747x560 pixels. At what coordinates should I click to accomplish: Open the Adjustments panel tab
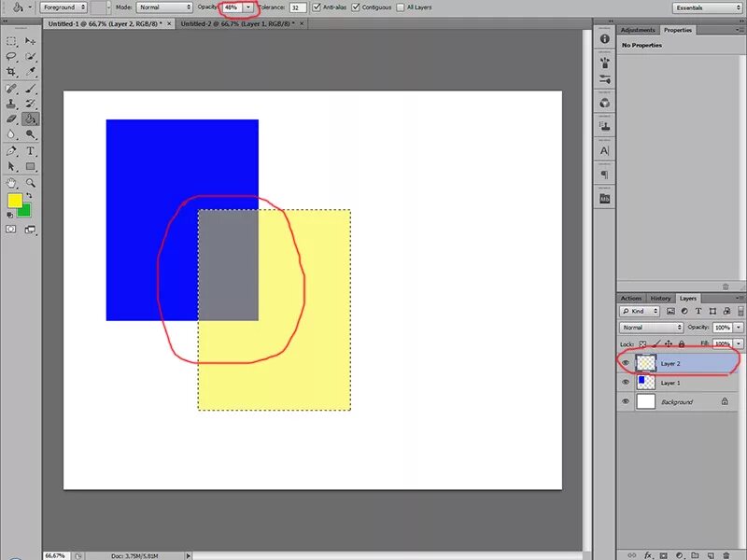click(x=638, y=30)
